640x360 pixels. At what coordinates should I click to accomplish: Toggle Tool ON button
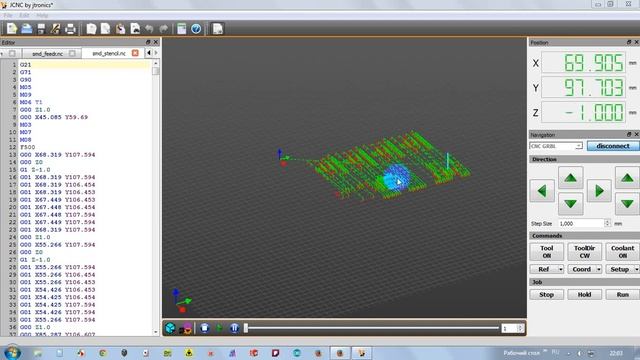(x=547, y=252)
